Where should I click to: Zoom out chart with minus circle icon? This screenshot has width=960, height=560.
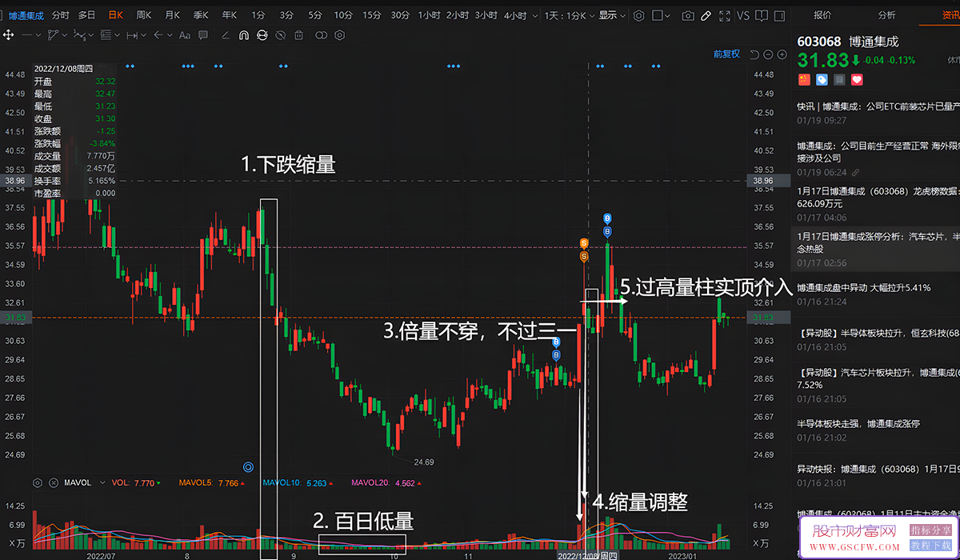(767, 54)
